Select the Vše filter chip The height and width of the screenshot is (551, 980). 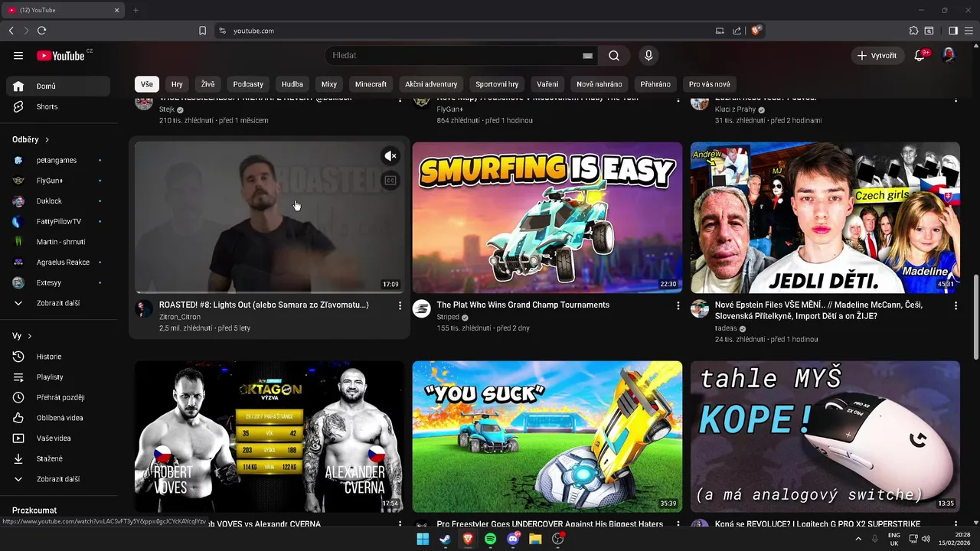tap(147, 84)
